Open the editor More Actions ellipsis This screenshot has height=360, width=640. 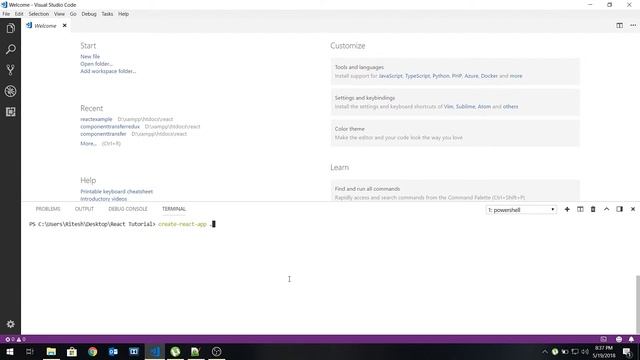(633, 25)
